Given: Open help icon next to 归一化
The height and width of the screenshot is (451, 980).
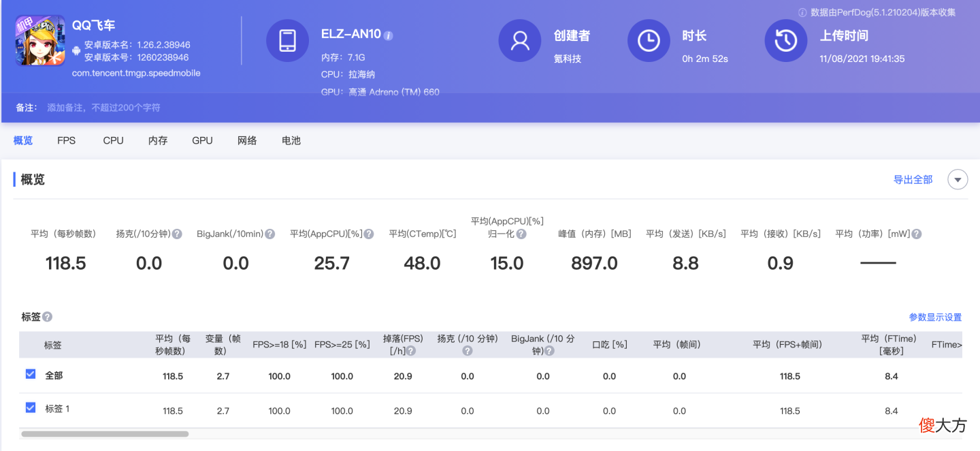Looking at the screenshot, I should click(x=521, y=234).
